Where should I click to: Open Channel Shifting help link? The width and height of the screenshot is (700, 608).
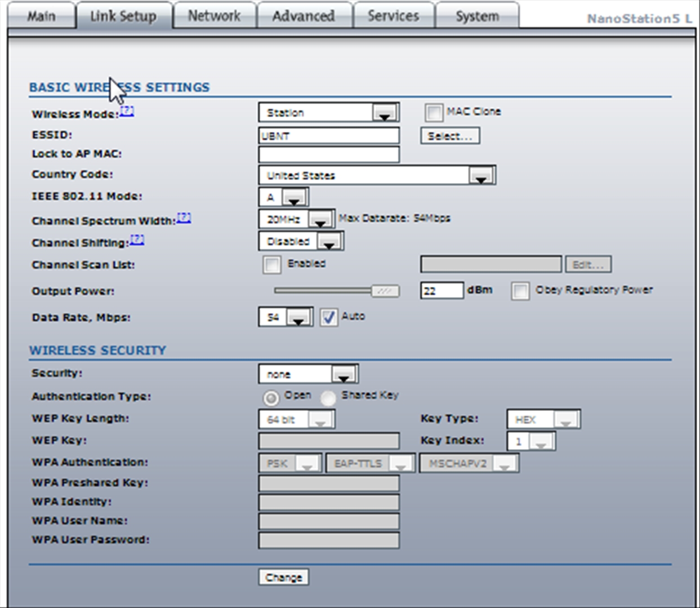click(x=137, y=239)
